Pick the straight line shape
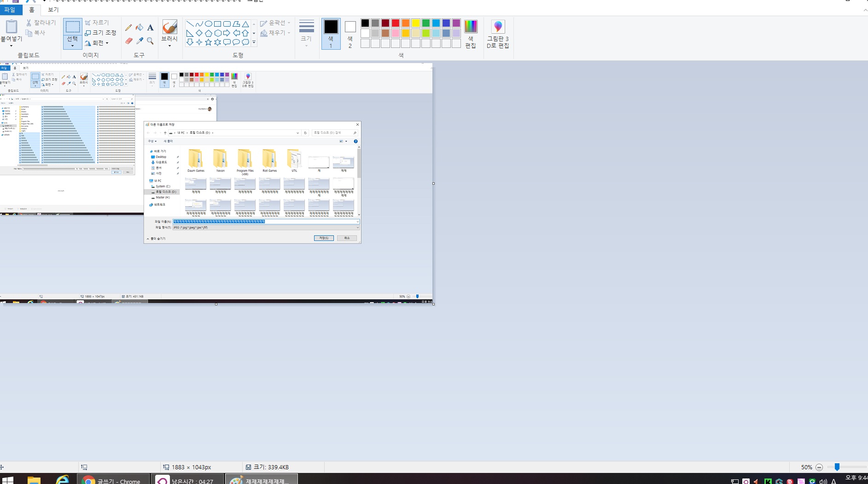 click(190, 24)
